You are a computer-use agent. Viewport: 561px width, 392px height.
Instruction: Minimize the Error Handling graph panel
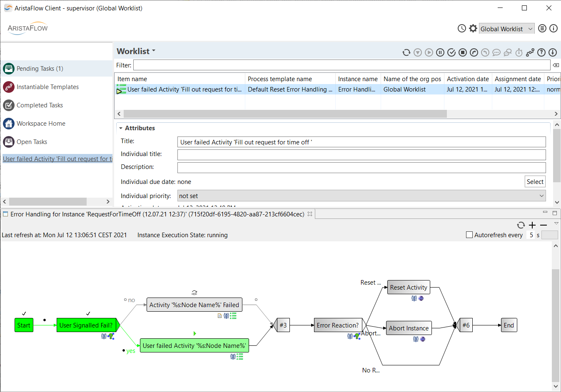click(x=545, y=213)
